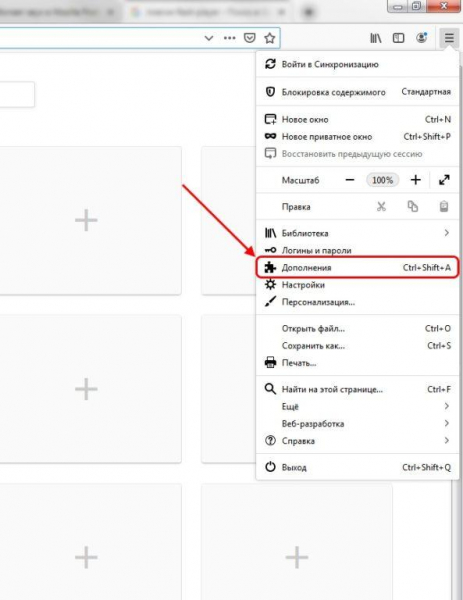Click the Cut scissors icon
This screenshot has height=600, width=463.
381,207
